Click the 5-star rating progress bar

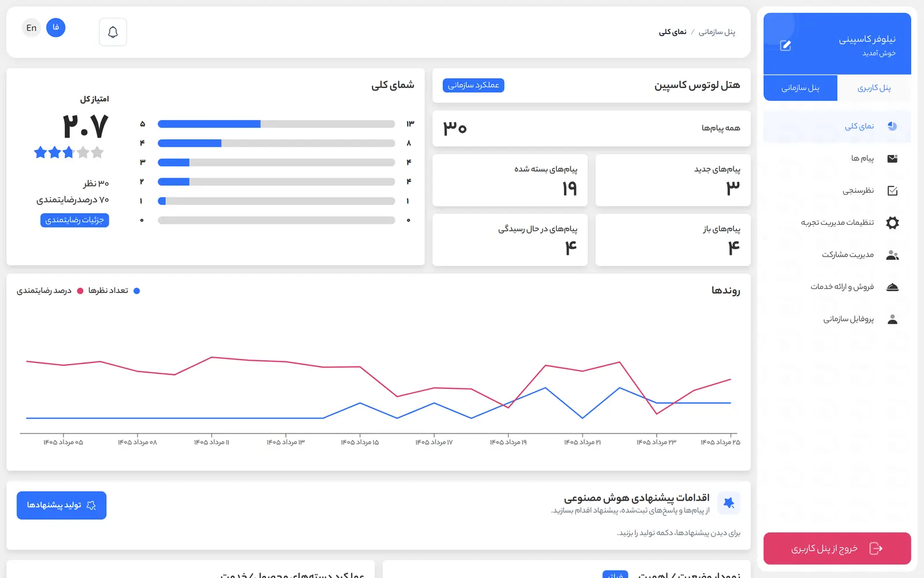click(276, 124)
